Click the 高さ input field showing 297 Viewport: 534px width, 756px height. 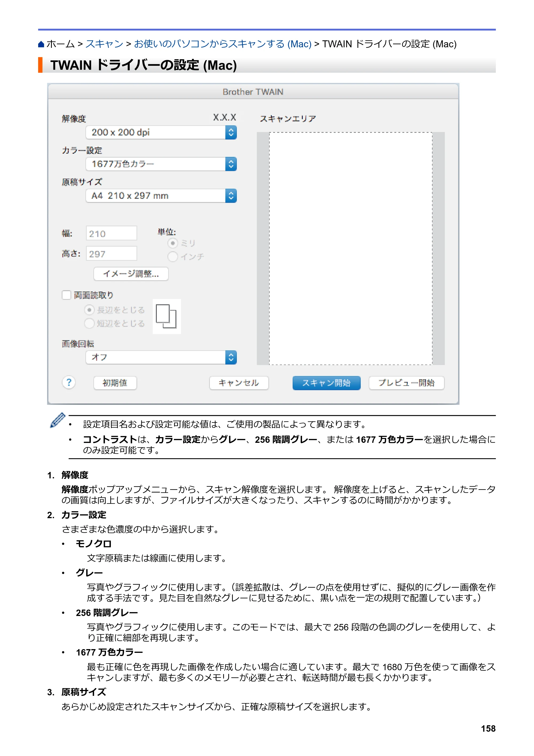112,254
